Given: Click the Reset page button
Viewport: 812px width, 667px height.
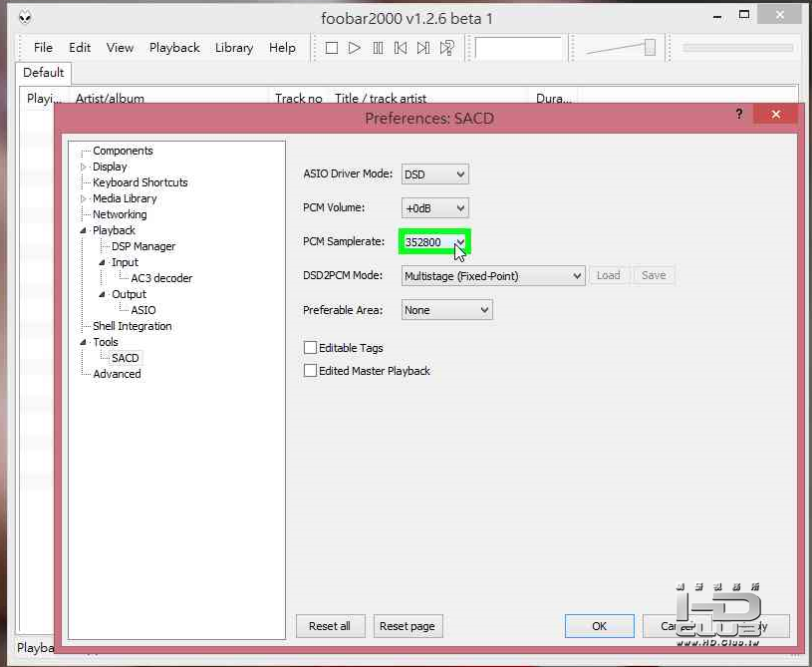Looking at the screenshot, I should coord(407,626).
